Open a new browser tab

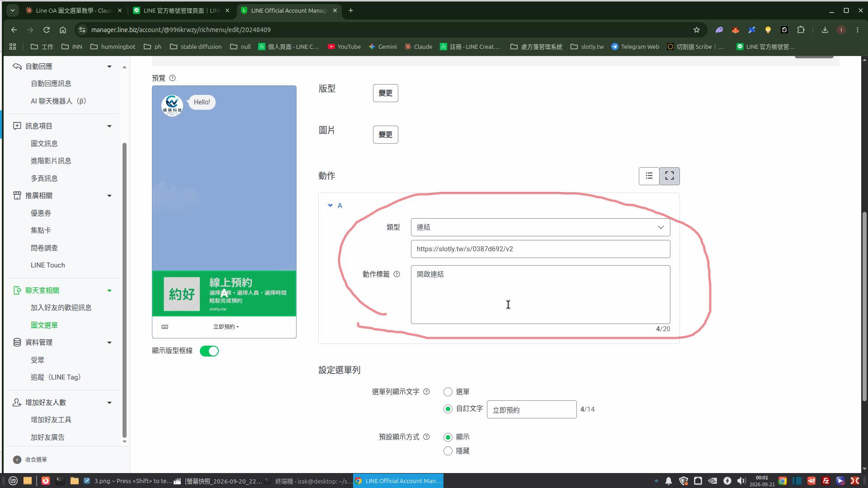(x=351, y=10)
